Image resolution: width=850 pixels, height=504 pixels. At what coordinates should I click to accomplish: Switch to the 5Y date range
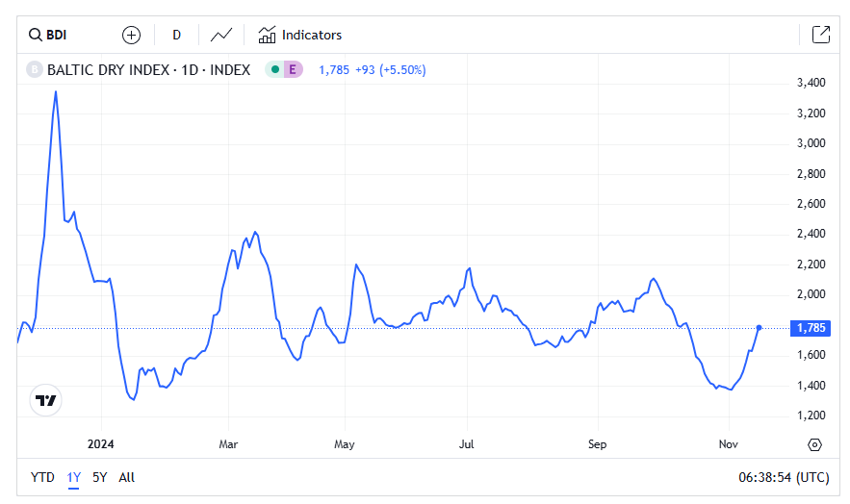pyautogui.click(x=99, y=477)
